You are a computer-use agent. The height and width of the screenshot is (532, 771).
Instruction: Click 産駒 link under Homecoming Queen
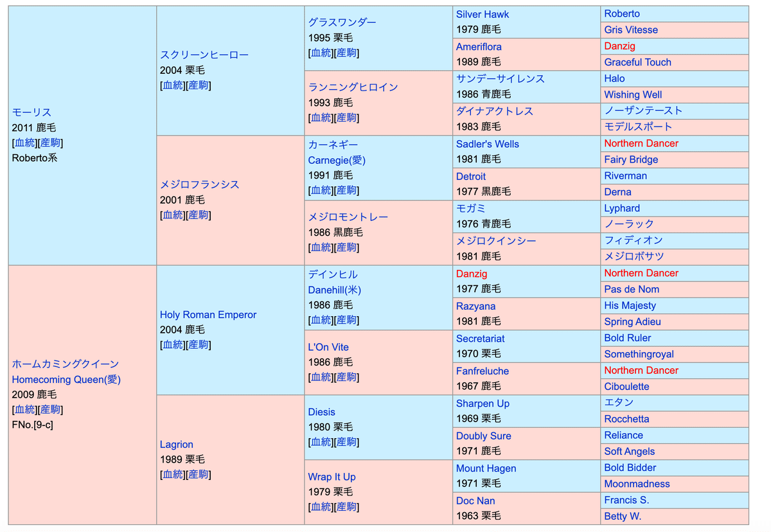point(50,410)
